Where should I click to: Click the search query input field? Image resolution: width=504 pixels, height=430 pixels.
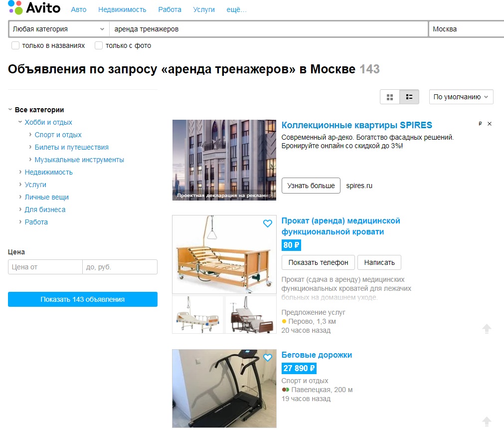click(269, 29)
